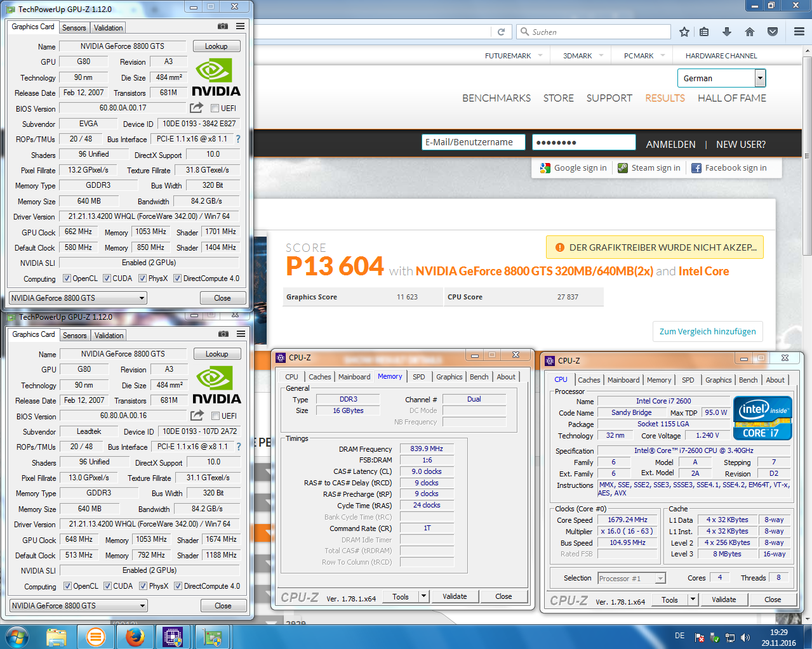The height and width of the screenshot is (649, 812).
Task: Click camera screenshot icon in top GPU-Z window
Action: [x=223, y=26]
